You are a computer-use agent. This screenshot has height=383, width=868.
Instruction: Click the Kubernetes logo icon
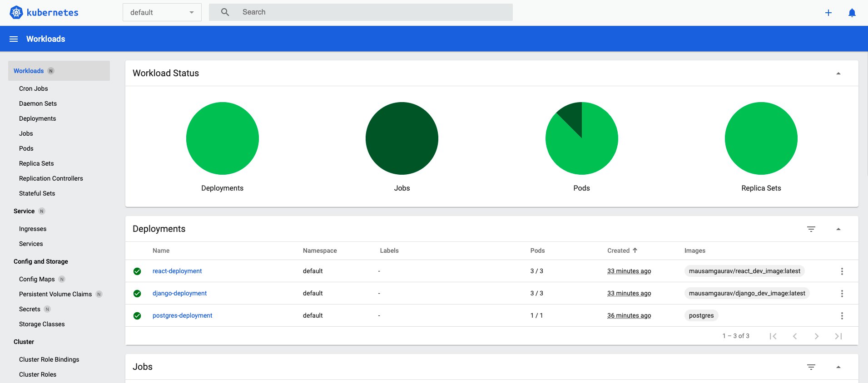(16, 13)
